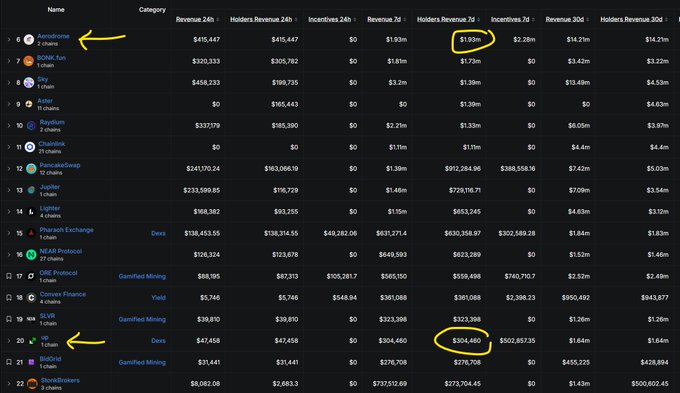Expand the Sky row chevron
Screen dimensions: 680x393
[x=8, y=82]
